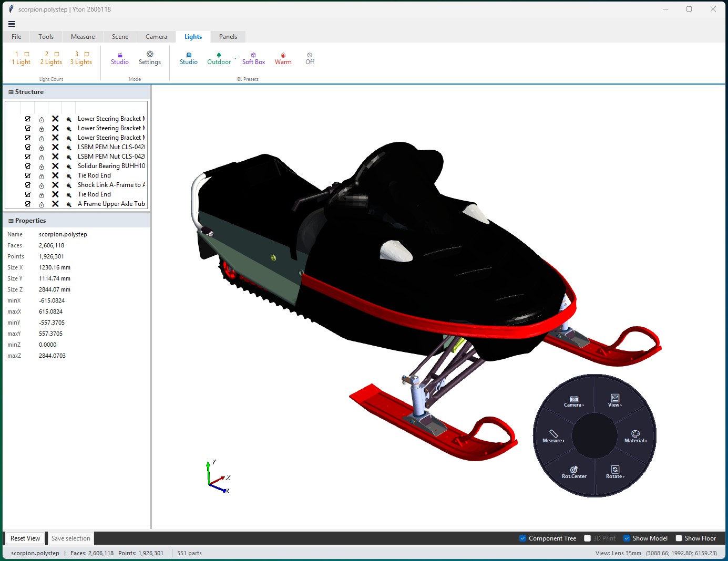Choose the 3 Lights count option
Image resolution: width=728 pixels, height=561 pixels.
(x=81, y=58)
